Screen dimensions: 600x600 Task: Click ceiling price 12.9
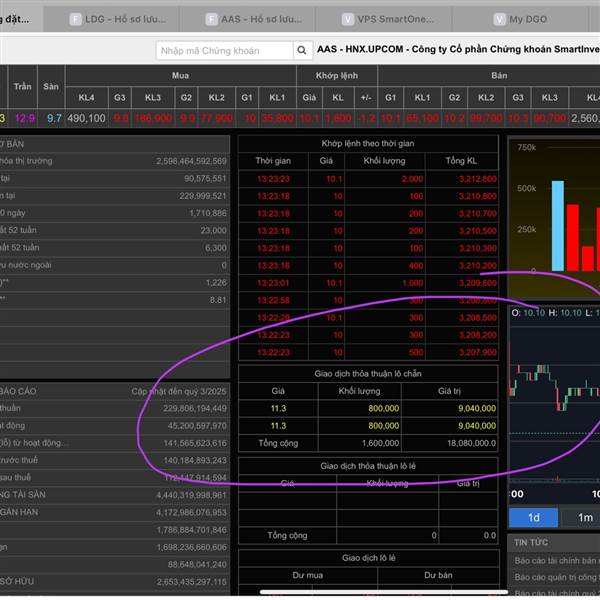[25, 118]
